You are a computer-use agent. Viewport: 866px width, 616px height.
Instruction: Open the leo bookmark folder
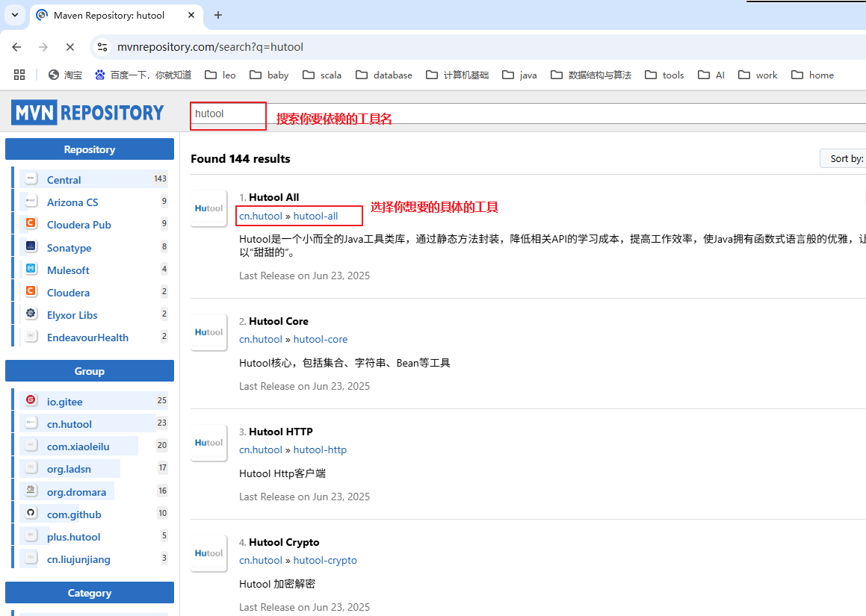(x=220, y=75)
